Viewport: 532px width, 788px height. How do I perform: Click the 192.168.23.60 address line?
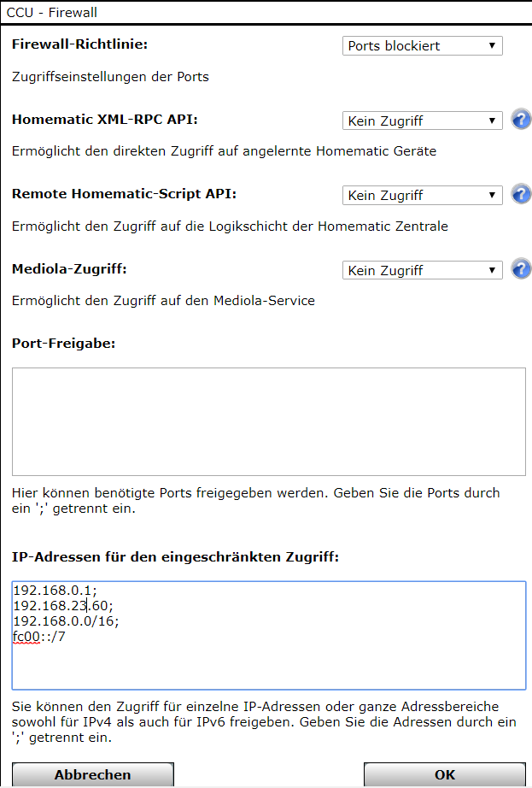[63, 605]
